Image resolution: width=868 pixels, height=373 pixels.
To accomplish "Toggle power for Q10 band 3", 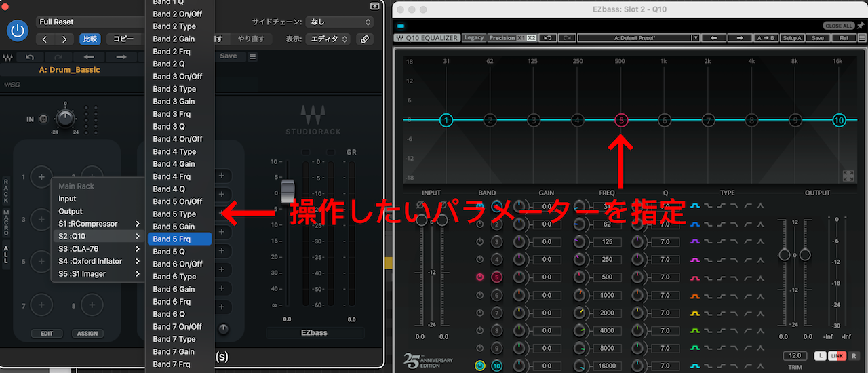I will (x=480, y=241).
